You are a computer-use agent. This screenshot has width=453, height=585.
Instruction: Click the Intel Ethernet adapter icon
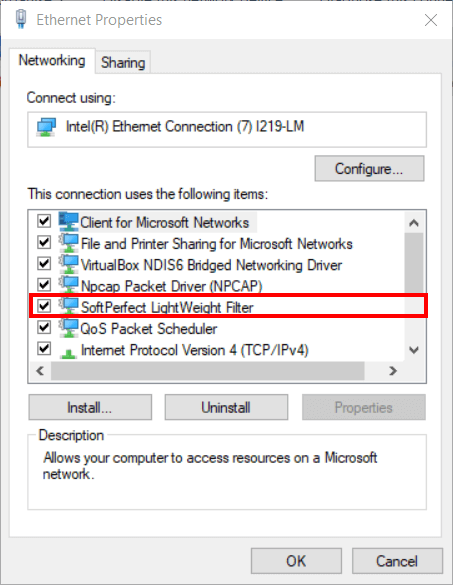click(x=46, y=127)
